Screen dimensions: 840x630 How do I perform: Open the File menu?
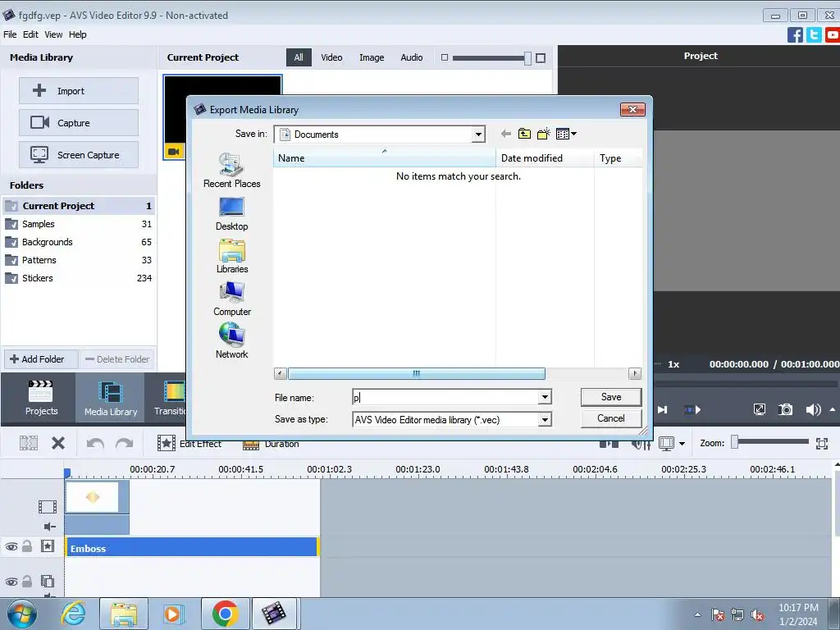10,34
